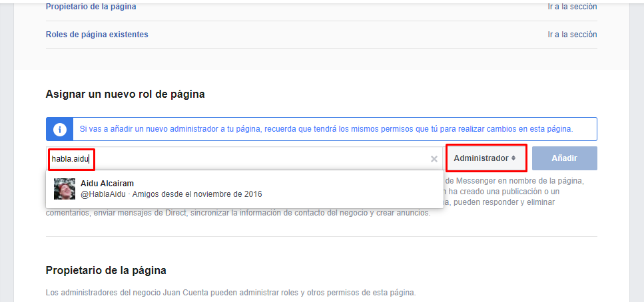Click Aidu Alcairam's profile picture
The width and height of the screenshot is (644, 302).
65,189
